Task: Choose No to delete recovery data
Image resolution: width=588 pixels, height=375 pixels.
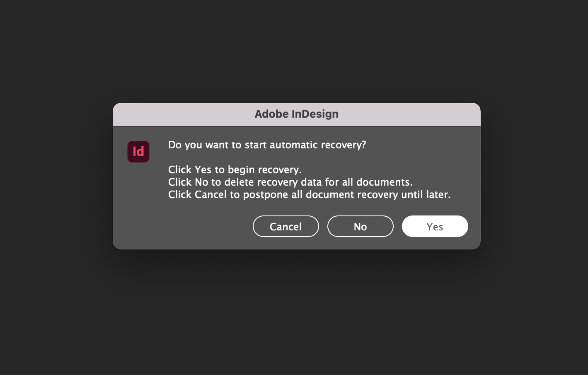Action: pyautogui.click(x=360, y=226)
